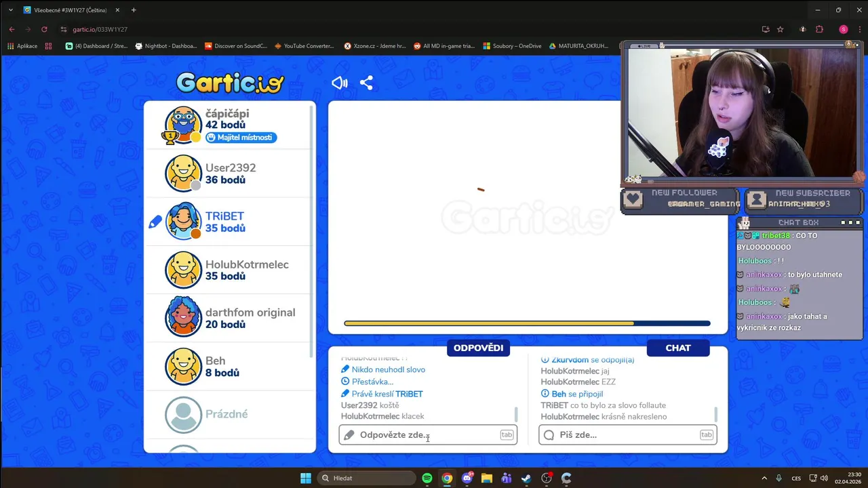Open the Xzone.cz bookmark

pyautogui.click(x=375, y=46)
